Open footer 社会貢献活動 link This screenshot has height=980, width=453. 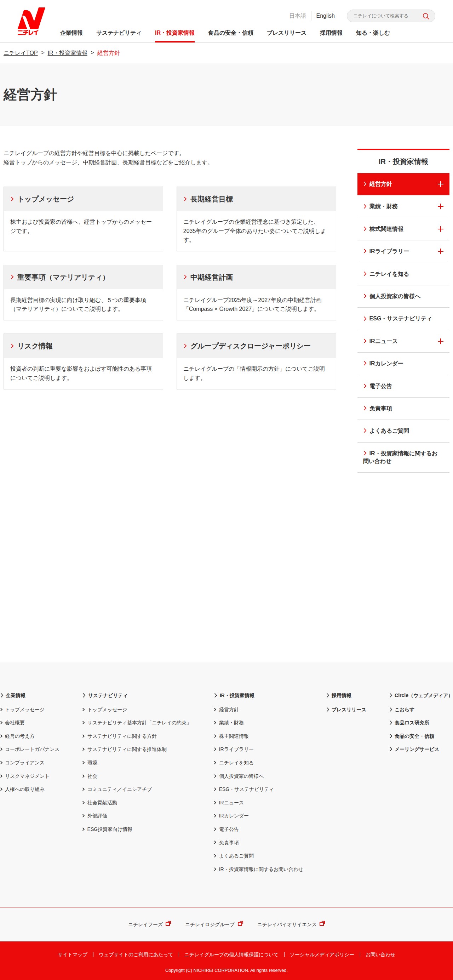(x=102, y=803)
